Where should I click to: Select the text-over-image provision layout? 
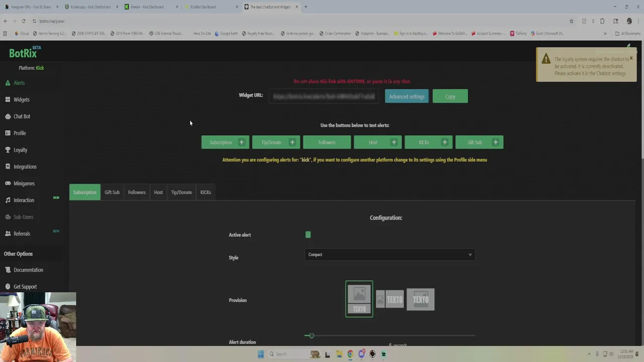pyautogui.click(x=421, y=300)
